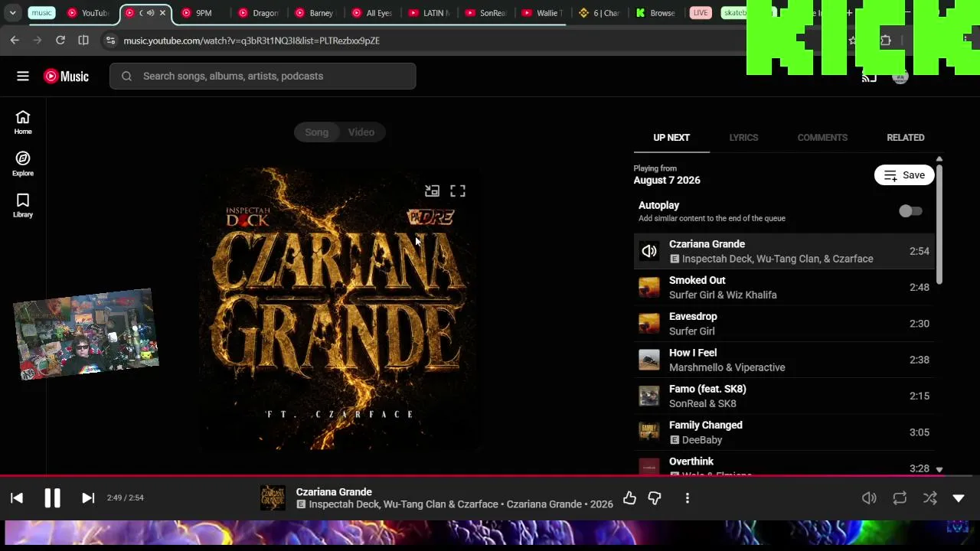Save the queue to a playlist
The image size is (980, 551).
point(904,175)
